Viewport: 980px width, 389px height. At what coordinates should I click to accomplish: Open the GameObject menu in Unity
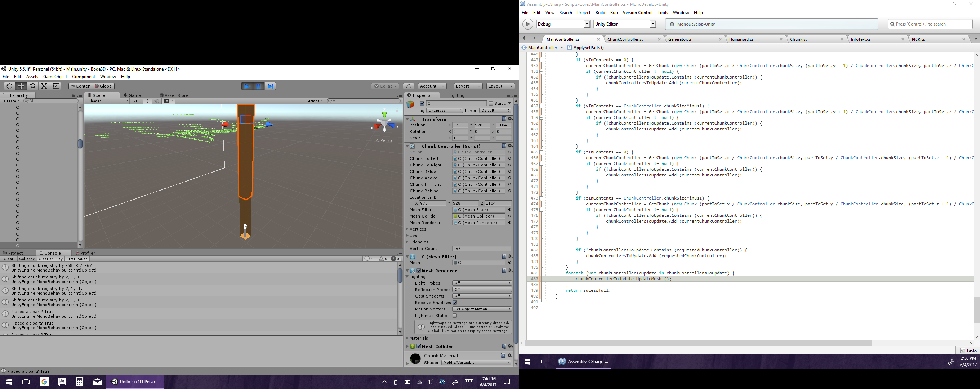click(55, 77)
